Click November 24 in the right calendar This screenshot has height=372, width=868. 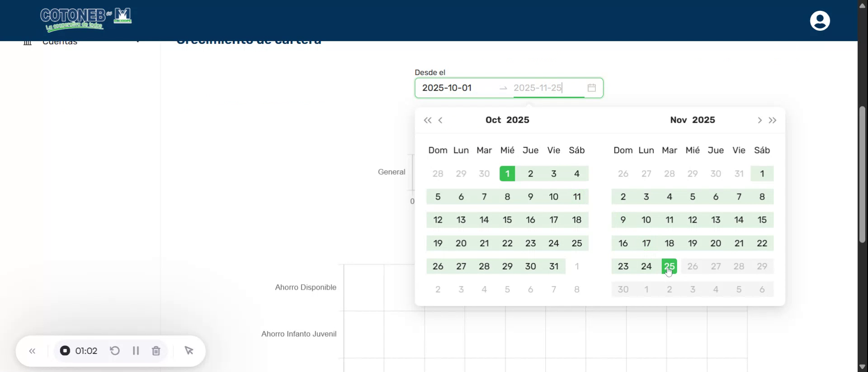pyautogui.click(x=646, y=267)
